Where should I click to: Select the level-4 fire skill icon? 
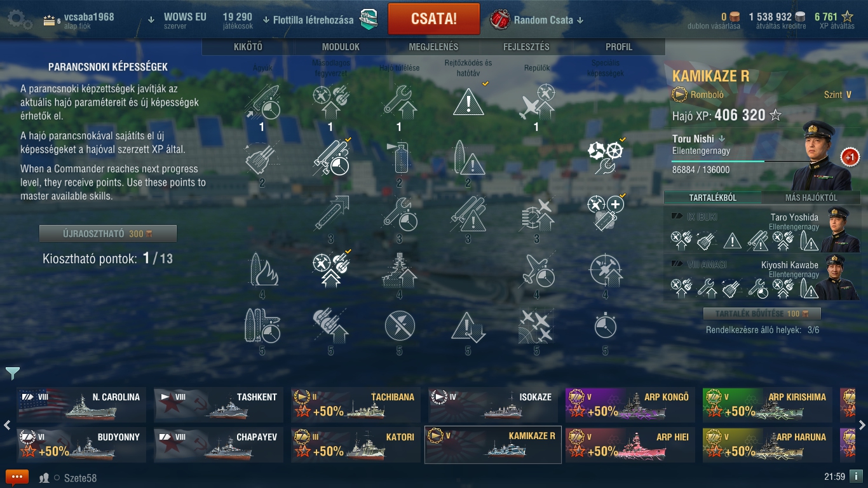coord(262,269)
